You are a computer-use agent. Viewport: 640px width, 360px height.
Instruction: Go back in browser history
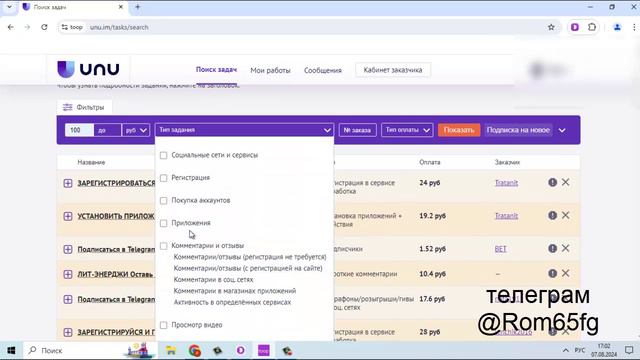11,27
